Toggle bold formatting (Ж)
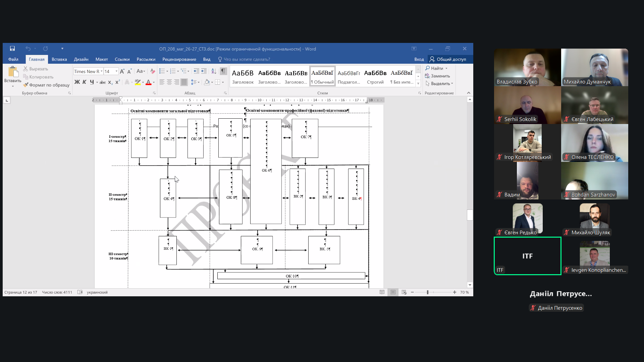The width and height of the screenshot is (644, 362). click(77, 82)
